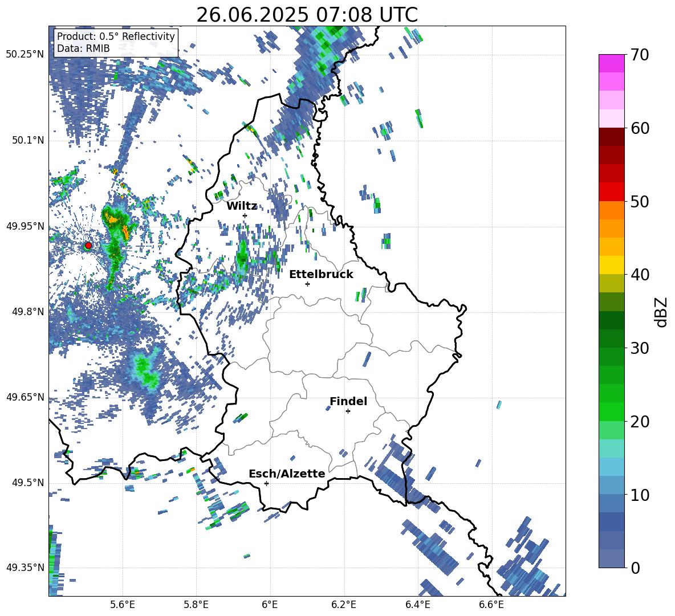Click the 50.25°N latitude label
Screen dimensions: 675x616
[x=25, y=54]
